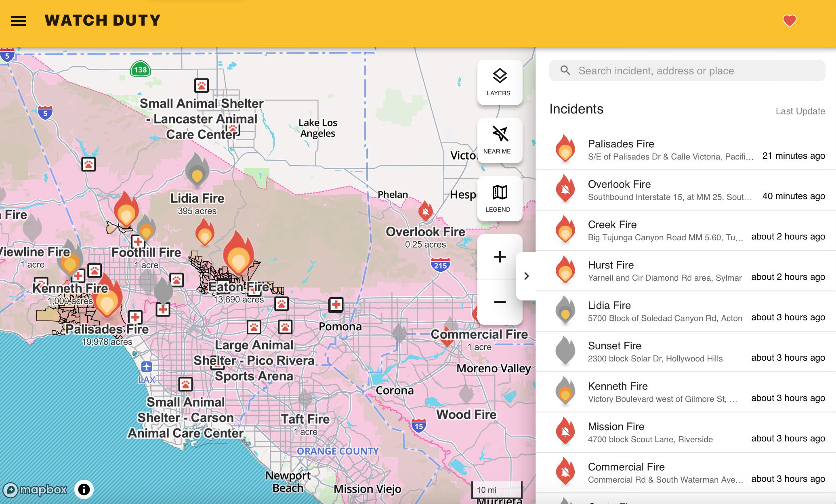Select the Palisades Fire flame marker on map
The width and height of the screenshot is (836, 504).
(x=107, y=296)
